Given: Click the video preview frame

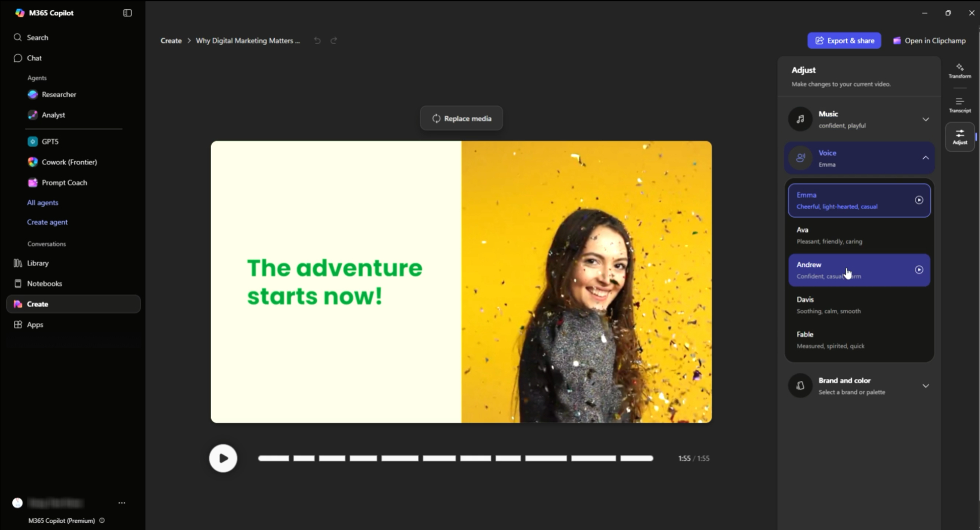Looking at the screenshot, I should [x=461, y=282].
